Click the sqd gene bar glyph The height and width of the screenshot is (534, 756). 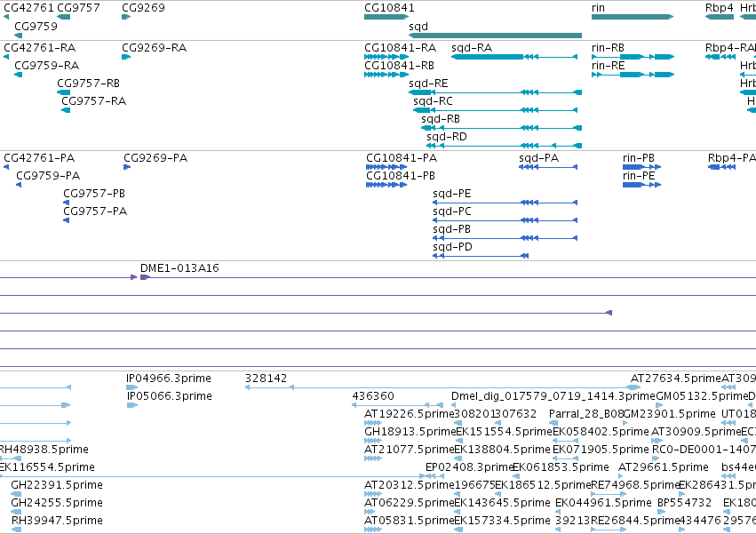tap(495, 36)
